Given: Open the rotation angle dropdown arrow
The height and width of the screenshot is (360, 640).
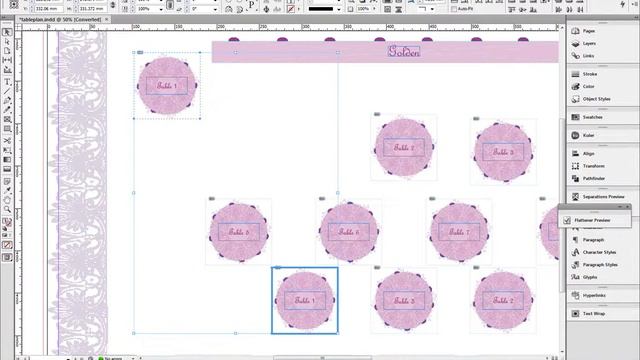Looking at the screenshot, I should point(215,9).
